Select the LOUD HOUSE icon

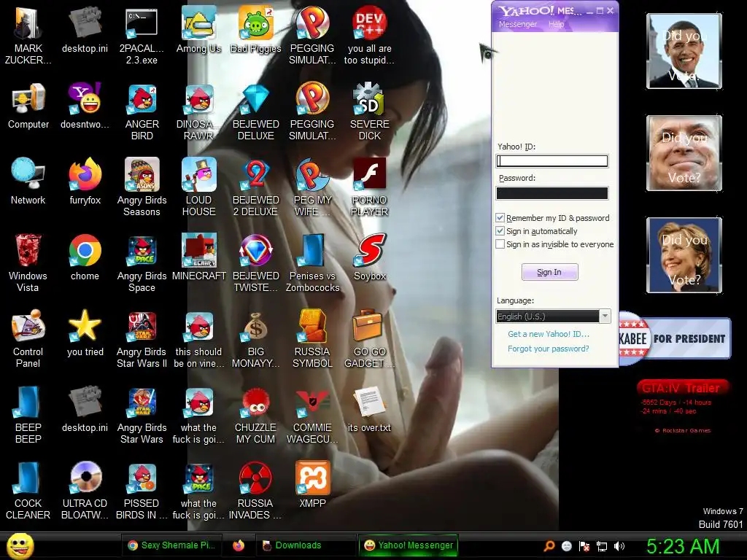pos(198,187)
